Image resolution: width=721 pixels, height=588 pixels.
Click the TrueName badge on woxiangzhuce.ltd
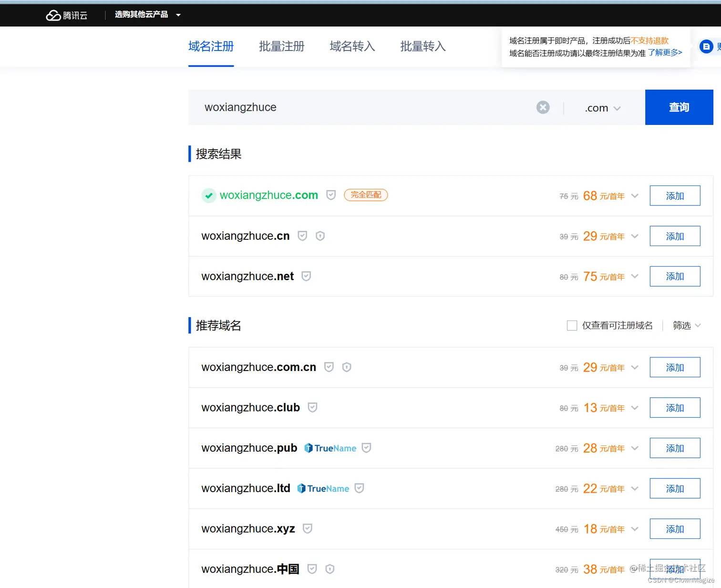(x=323, y=488)
